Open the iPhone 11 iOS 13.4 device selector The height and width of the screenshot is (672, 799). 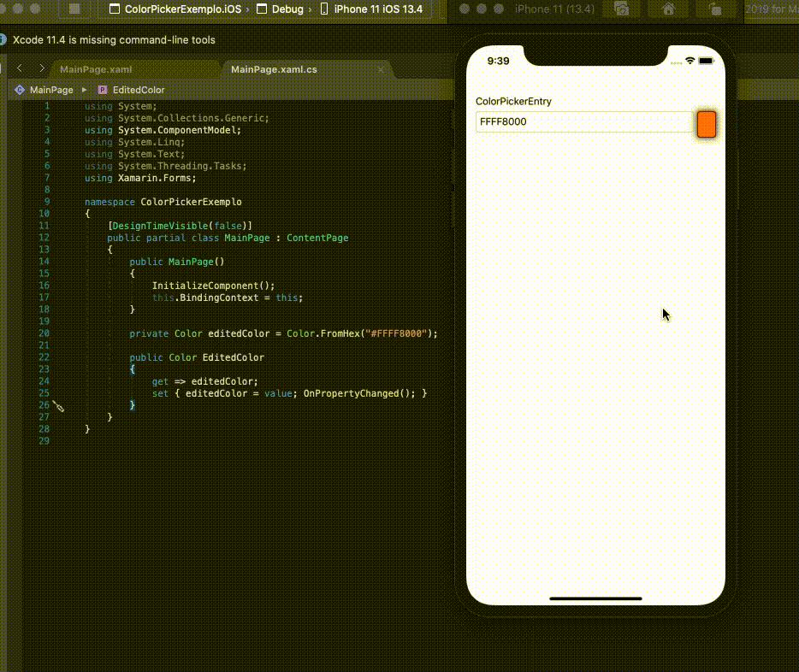pyautogui.click(x=371, y=9)
